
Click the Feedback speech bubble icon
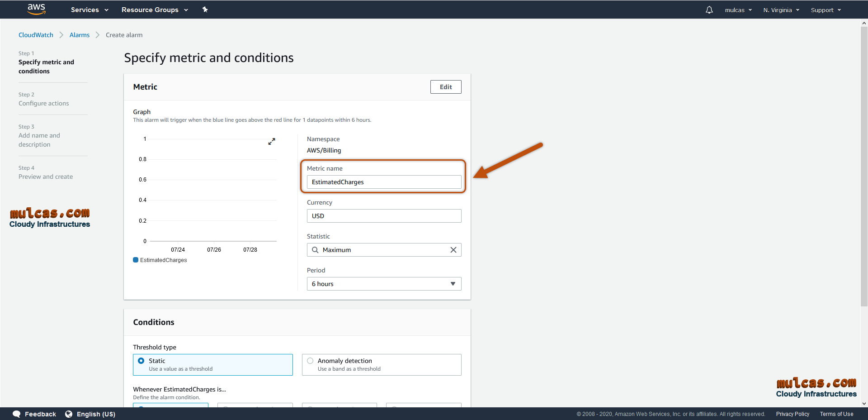17,414
